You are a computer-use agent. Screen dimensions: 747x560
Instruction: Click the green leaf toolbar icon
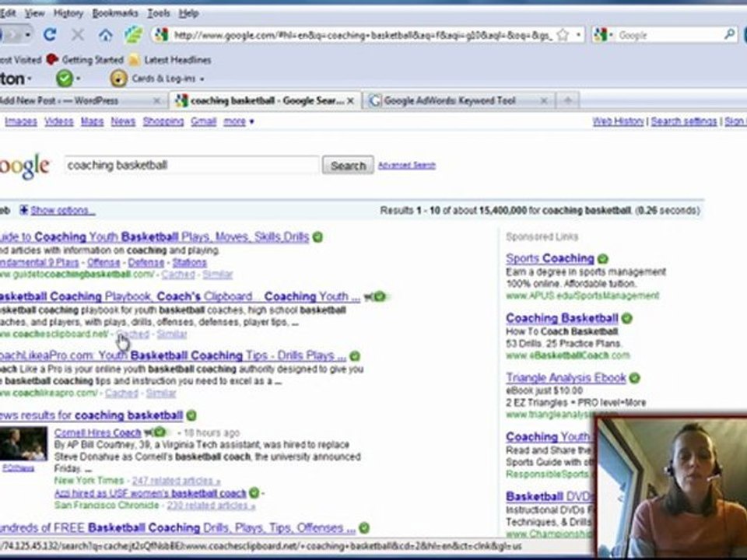pos(133,35)
